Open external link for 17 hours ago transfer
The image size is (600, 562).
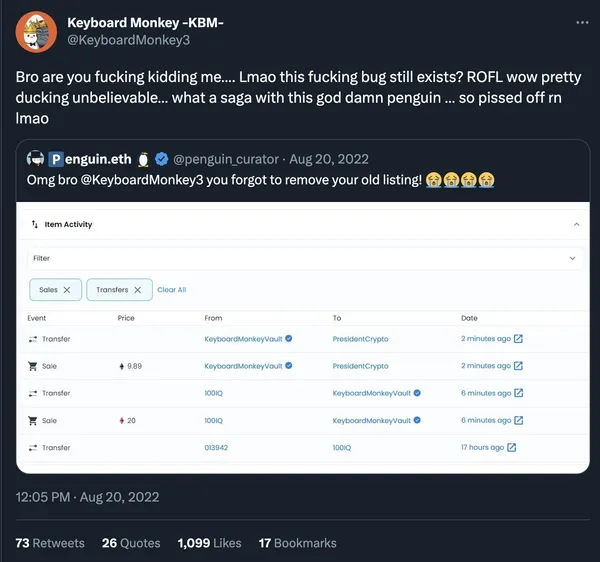pyautogui.click(x=512, y=447)
